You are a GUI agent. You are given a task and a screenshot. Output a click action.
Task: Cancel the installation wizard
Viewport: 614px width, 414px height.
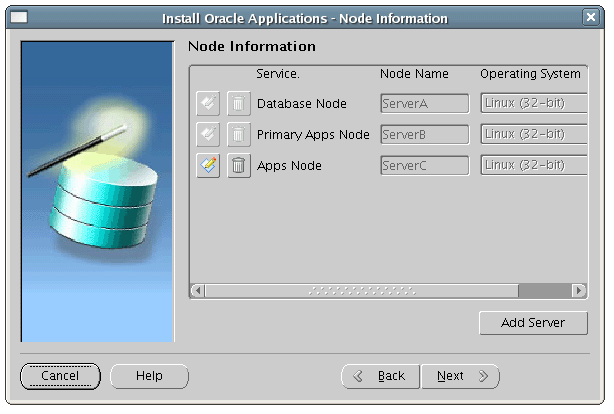point(60,376)
